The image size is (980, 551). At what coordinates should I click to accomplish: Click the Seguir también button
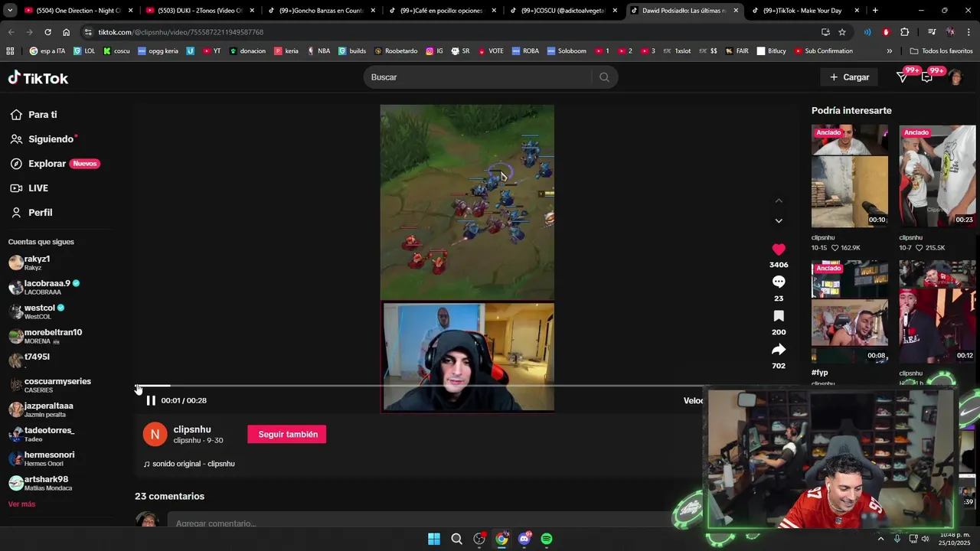click(287, 434)
